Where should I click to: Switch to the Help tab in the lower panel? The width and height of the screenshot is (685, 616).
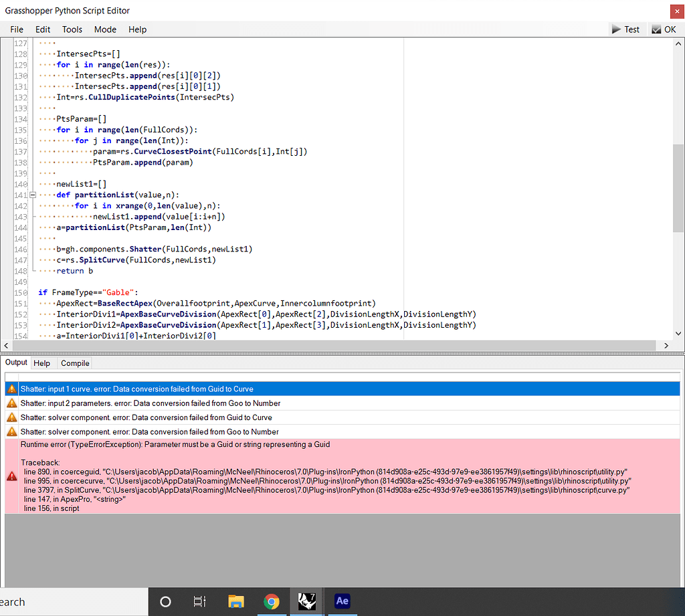tap(42, 363)
